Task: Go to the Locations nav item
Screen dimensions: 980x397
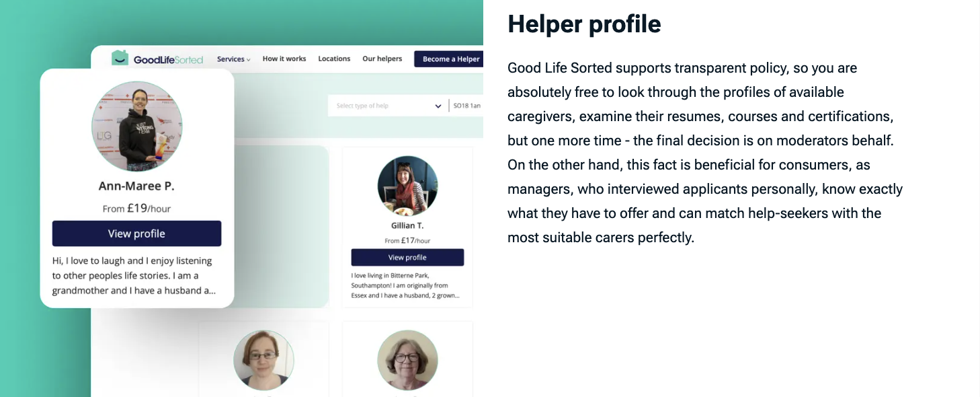Action: click(334, 59)
